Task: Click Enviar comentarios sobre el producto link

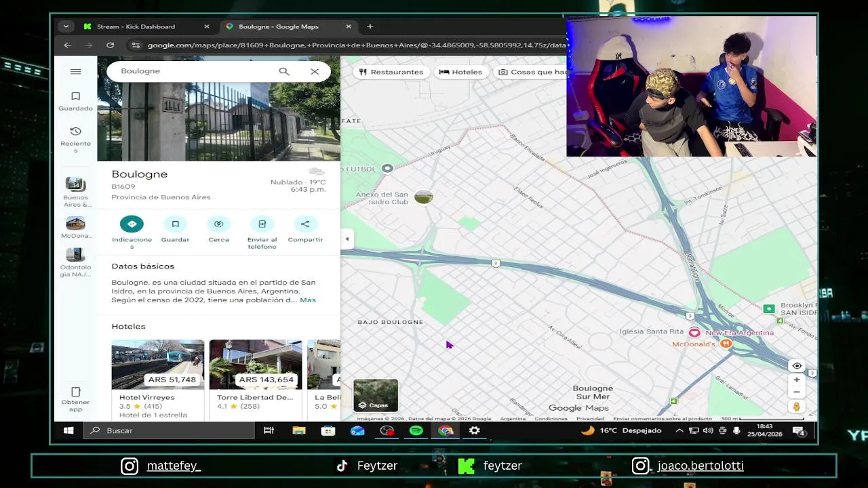Action: click(663, 419)
